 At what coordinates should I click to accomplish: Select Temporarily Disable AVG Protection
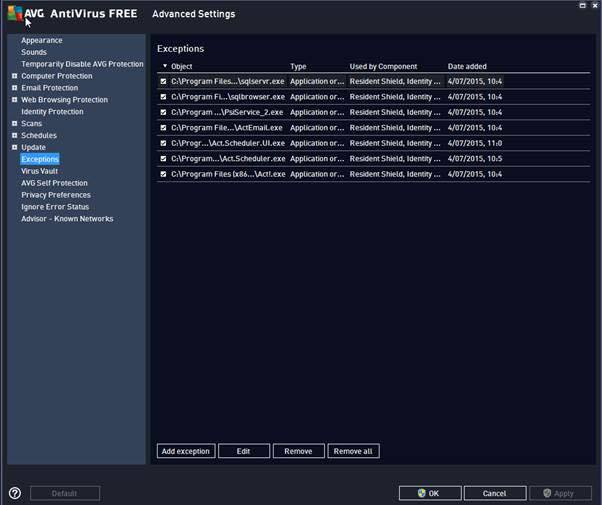click(82, 64)
